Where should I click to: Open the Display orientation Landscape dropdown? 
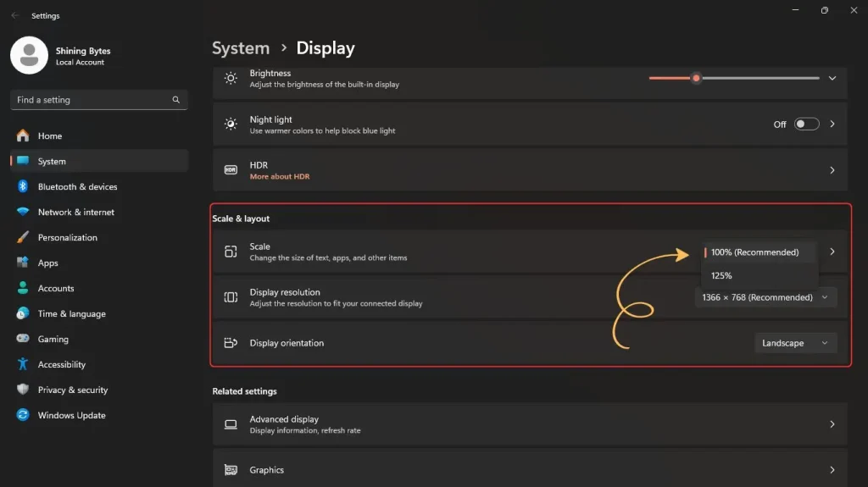pyautogui.click(x=795, y=343)
